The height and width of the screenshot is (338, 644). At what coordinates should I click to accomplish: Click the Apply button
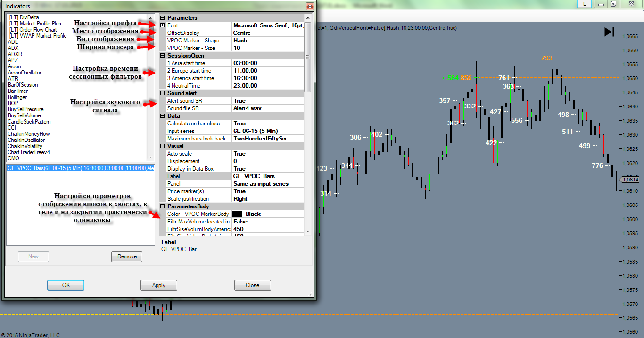tap(159, 285)
